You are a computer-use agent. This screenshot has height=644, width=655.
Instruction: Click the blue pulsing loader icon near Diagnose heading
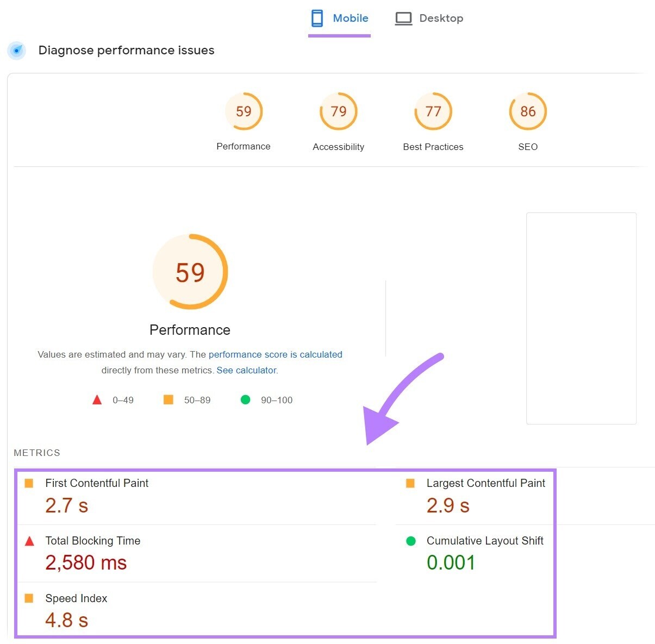tap(16, 51)
